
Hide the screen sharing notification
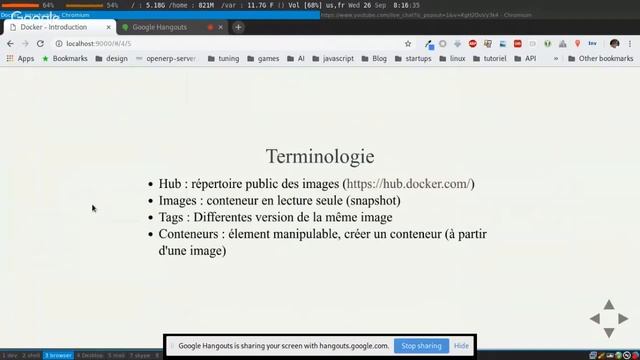coord(461,346)
